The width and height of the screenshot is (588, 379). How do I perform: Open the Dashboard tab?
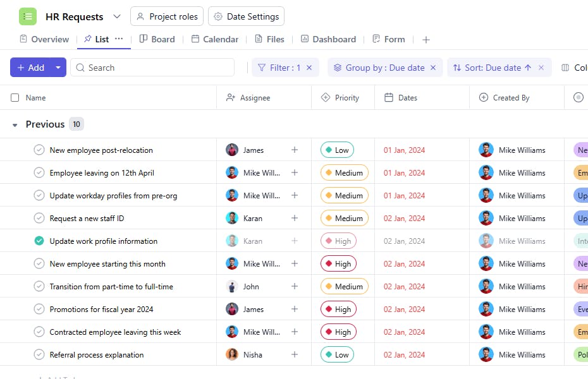pyautogui.click(x=328, y=39)
